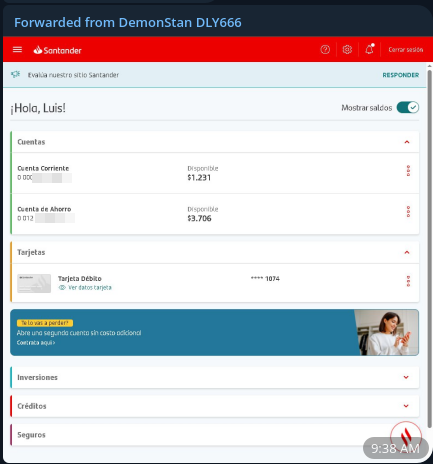Click the RESPONDER survey link
The height and width of the screenshot is (464, 433).
[x=400, y=75]
